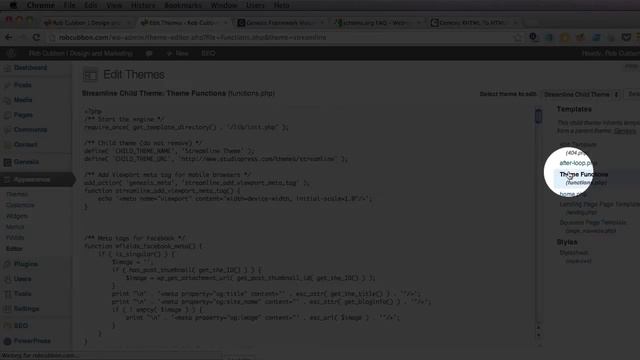
Task: Open Themes submenu item
Action: (x=17, y=194)
